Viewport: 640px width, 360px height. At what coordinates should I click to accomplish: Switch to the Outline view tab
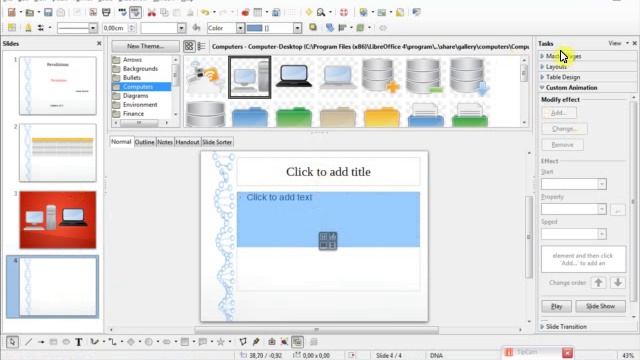tap(144, 142)
